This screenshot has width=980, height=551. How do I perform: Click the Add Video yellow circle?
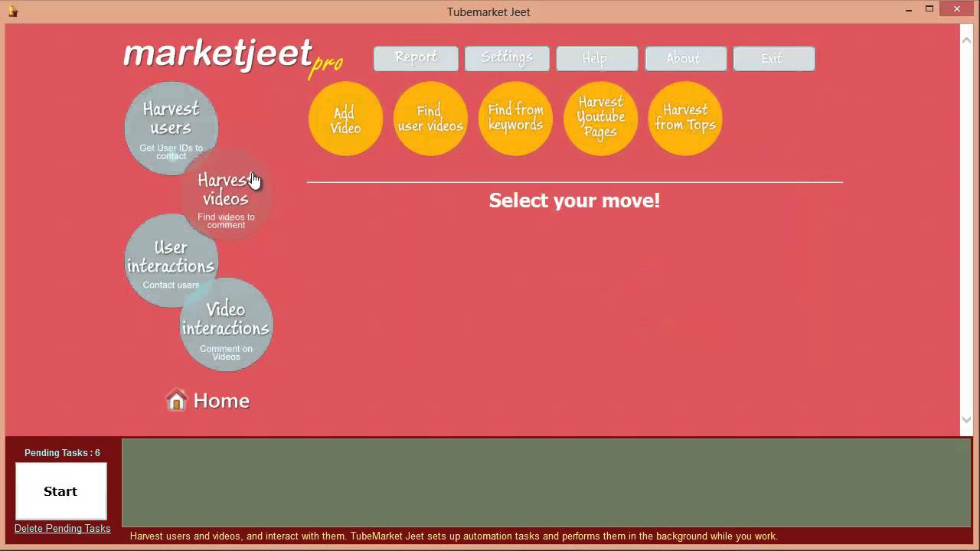(x=345, y=119)
